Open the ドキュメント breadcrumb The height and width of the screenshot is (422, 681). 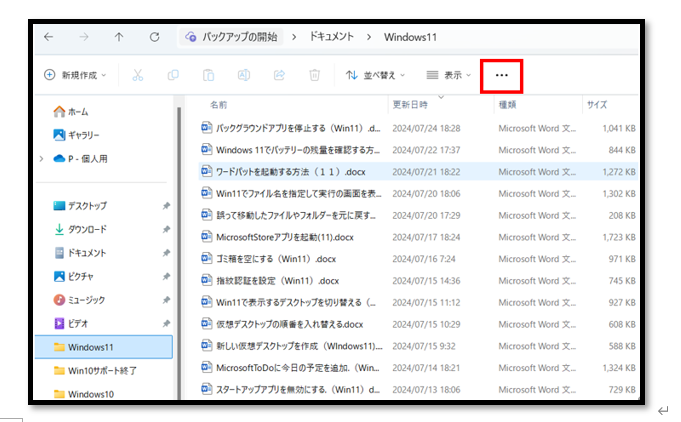click(x=332, y=37)
